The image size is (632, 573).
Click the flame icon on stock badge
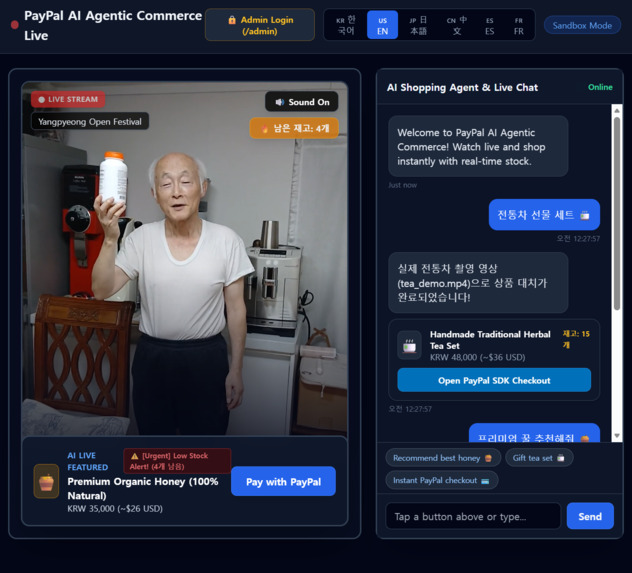(264, 129)
